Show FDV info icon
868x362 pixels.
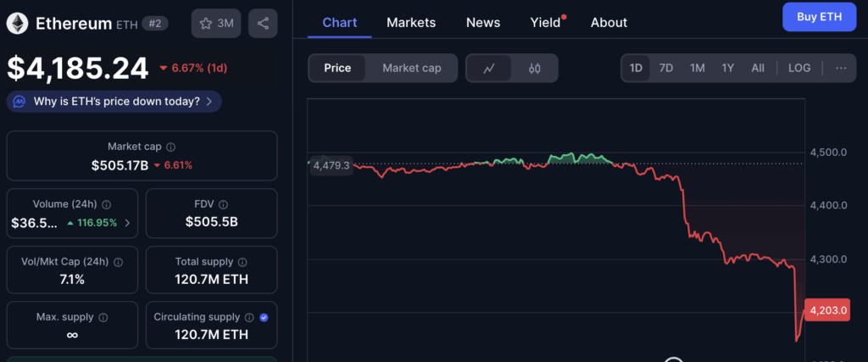point(224,204)
